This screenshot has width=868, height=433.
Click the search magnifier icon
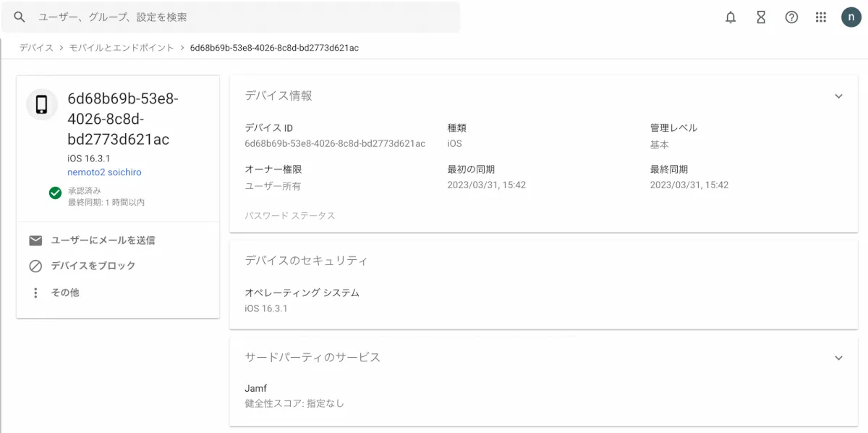pos(20,17)
